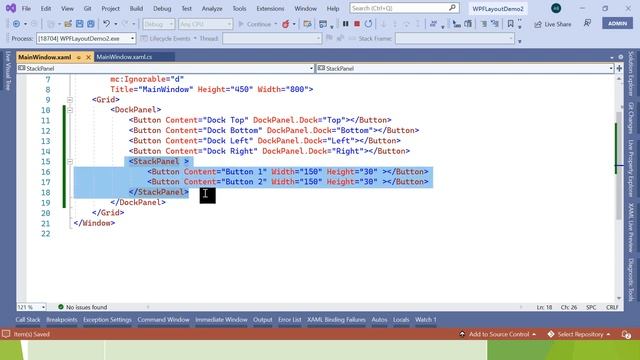Click the pin icon on MainWindow.xaml tab

click(78, 57)
